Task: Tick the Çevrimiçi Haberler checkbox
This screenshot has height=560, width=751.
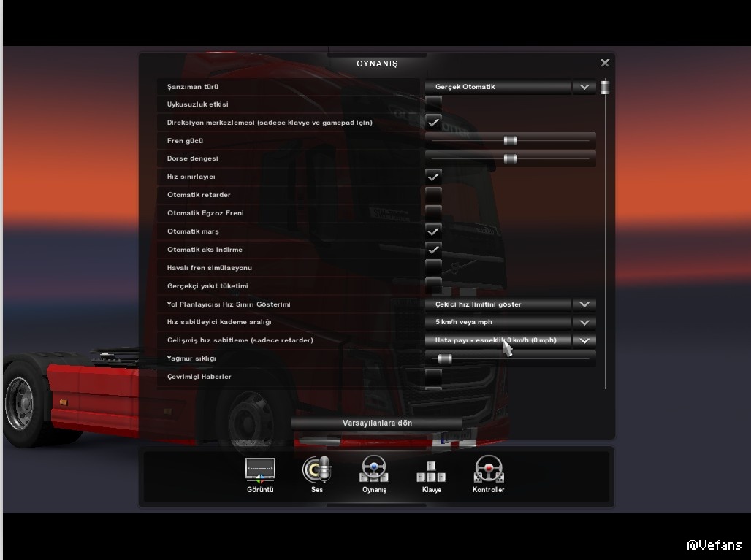Action: click(433, 377)
